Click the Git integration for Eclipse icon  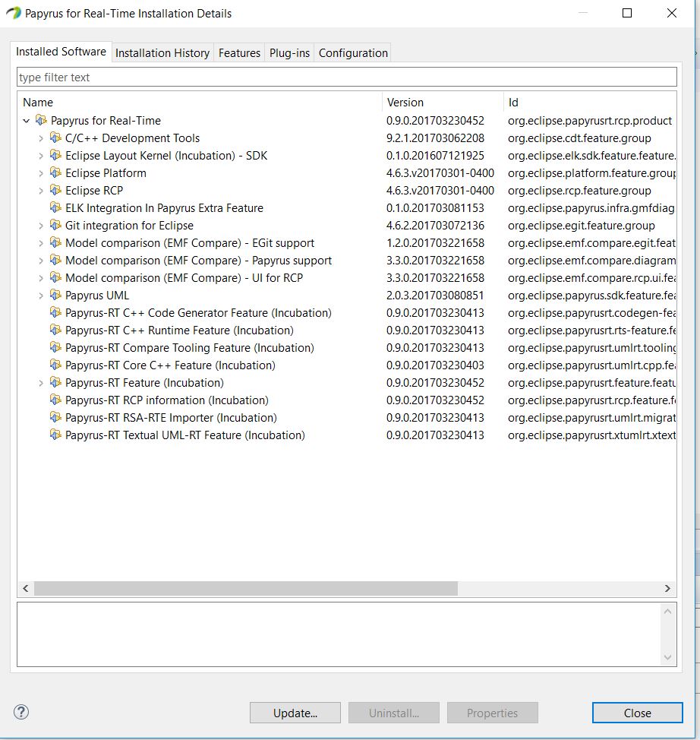tap(55, 225)
